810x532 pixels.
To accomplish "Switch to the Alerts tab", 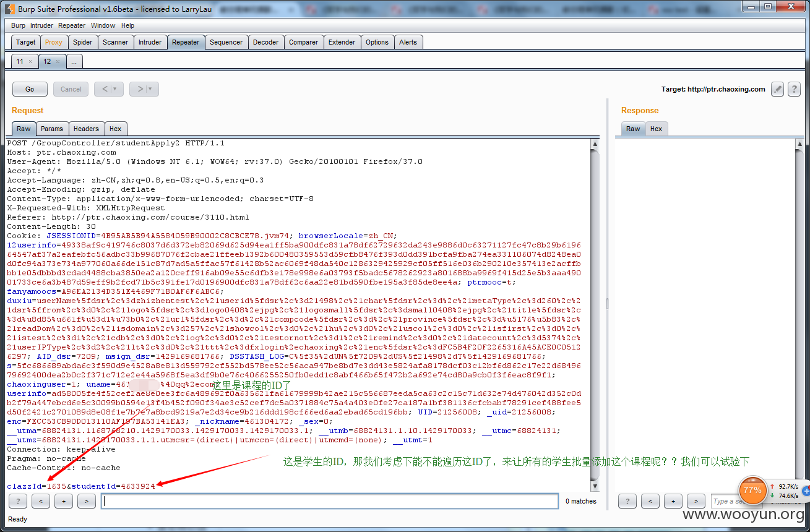I will [x=408, y=42].
